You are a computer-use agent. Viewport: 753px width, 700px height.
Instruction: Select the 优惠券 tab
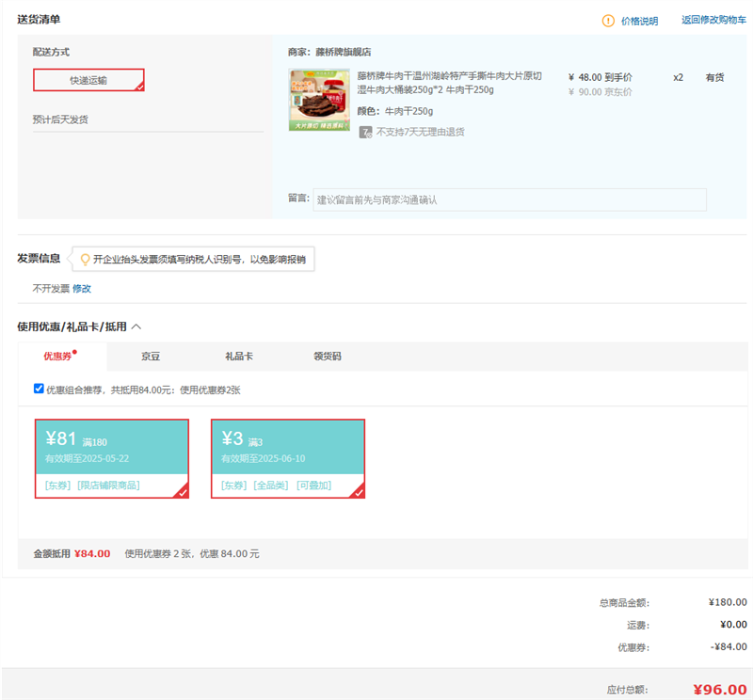coord(58,357)
